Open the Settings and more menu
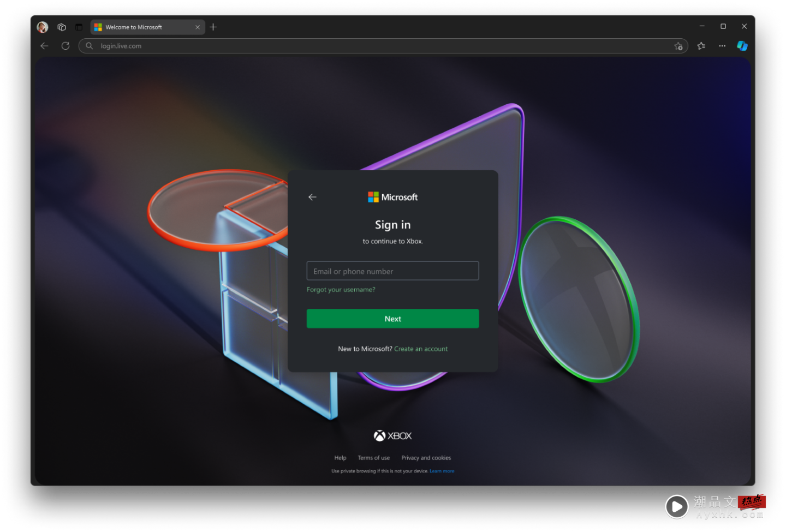Screen dimensions: 786x532 click(722, 46)
